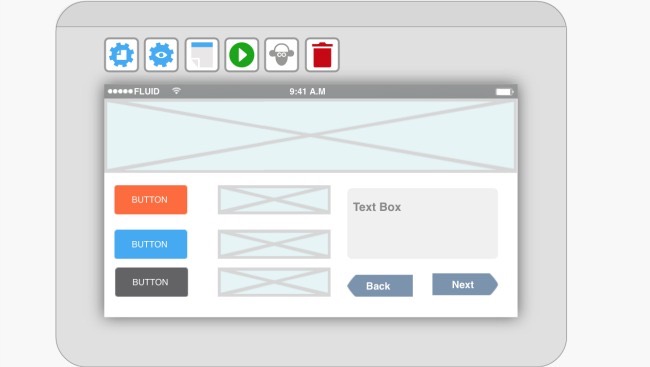
Task: Delete using the red trash can icon
Action: pos(323,55)
